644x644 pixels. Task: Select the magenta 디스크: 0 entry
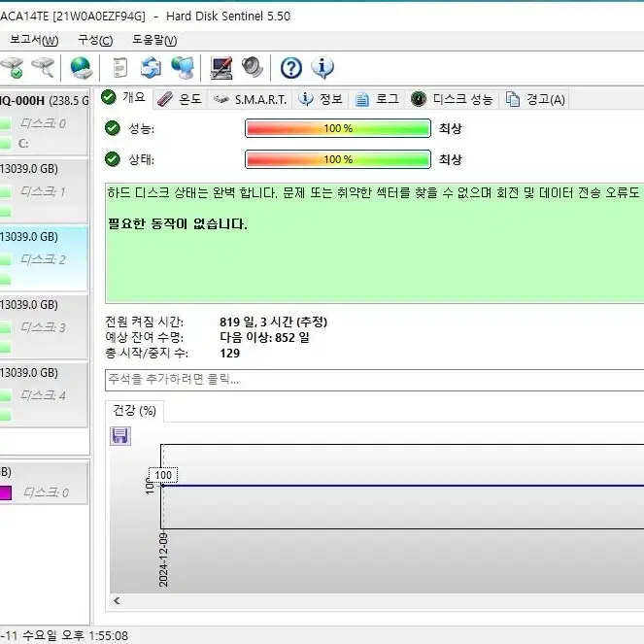click(46, 492)
